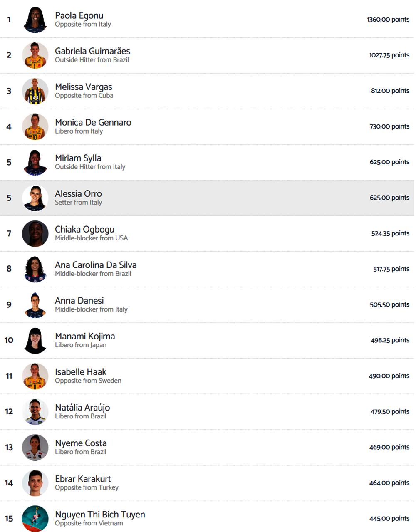The width and height of the screenshot is (416, 532).
Task: Select the illustrated avatar beside Nguyen Thi Bich Tuyen
Action: [35, 519]
